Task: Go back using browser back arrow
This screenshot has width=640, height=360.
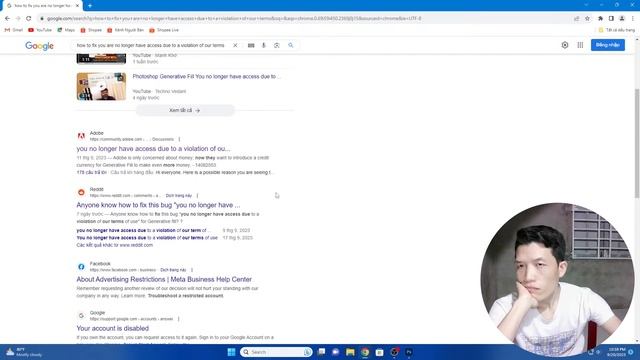Action: click(x=7, y=18)
